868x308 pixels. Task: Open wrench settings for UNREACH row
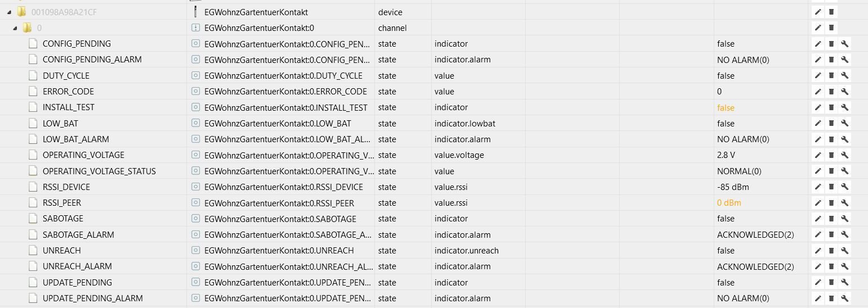[844, 251]
